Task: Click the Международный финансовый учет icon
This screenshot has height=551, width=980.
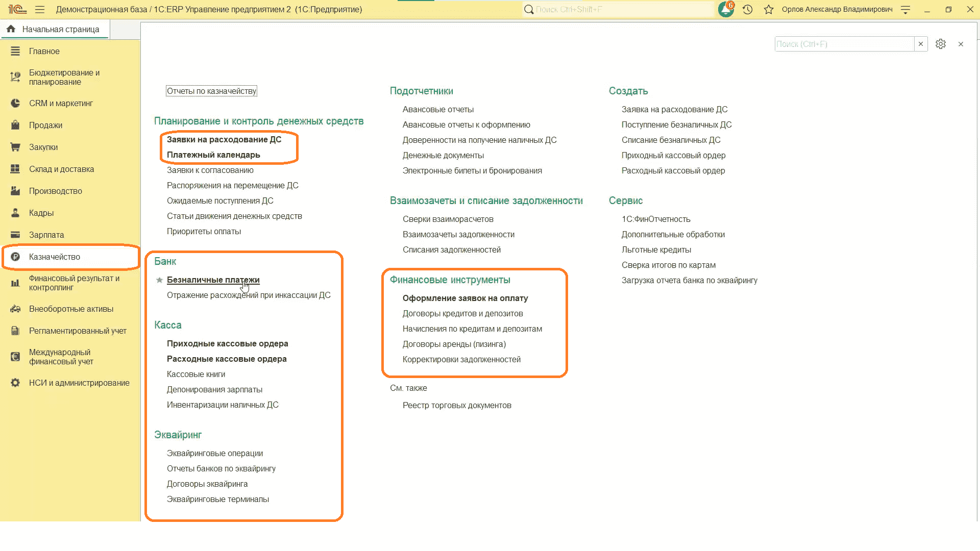Action: [x=15, y=357]
